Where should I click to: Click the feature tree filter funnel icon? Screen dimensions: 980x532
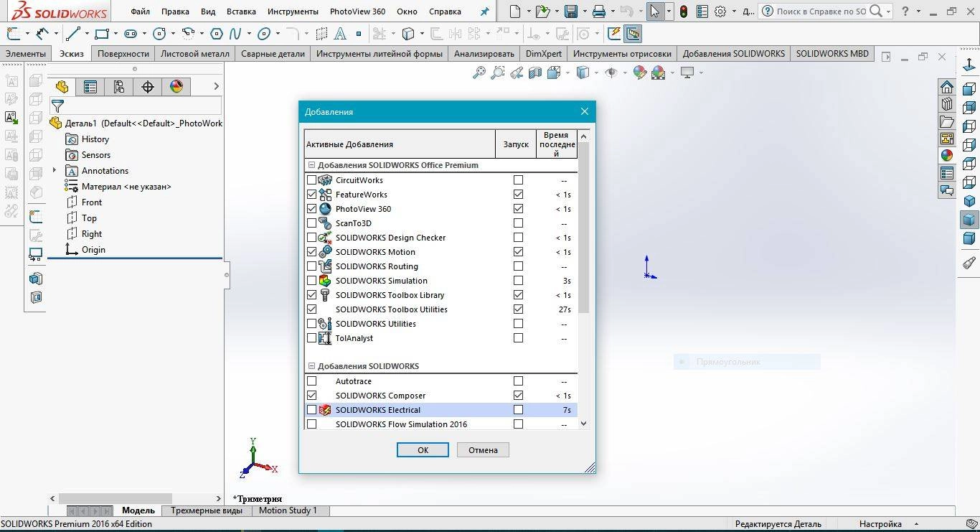pos(57,106)
